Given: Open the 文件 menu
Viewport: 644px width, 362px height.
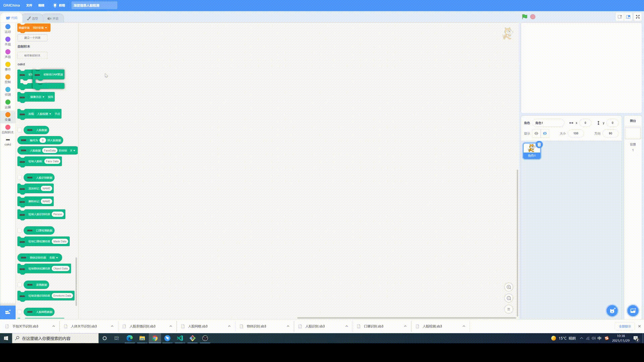Looking at the screenshot, I should click(29, 5).
